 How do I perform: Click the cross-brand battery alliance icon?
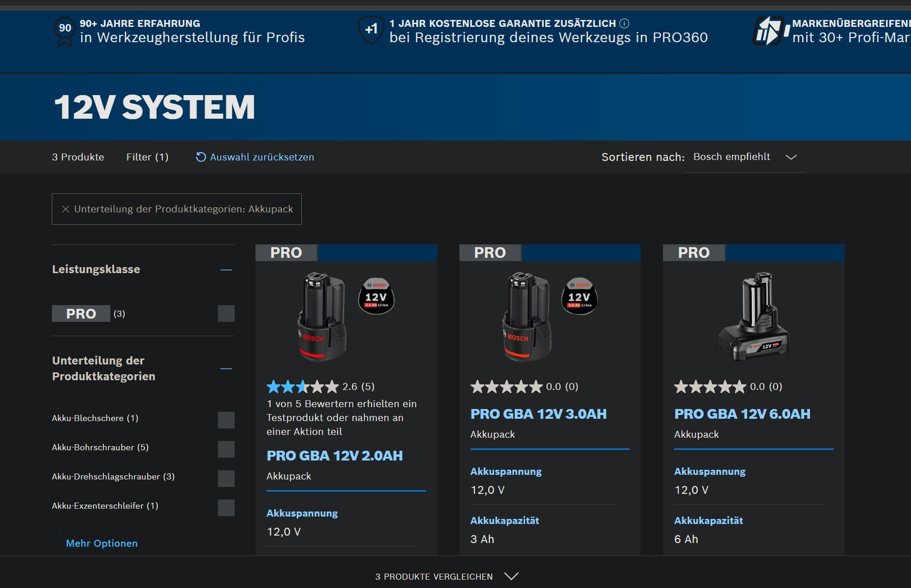[x=771, y=31]
